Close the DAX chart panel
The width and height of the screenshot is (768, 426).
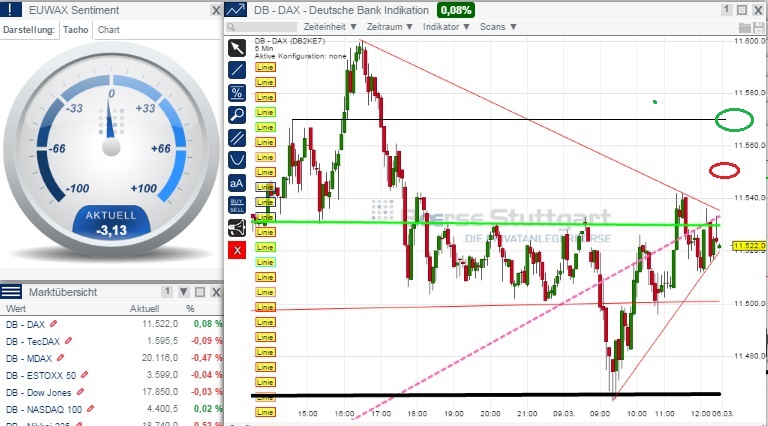click(758, 10)
